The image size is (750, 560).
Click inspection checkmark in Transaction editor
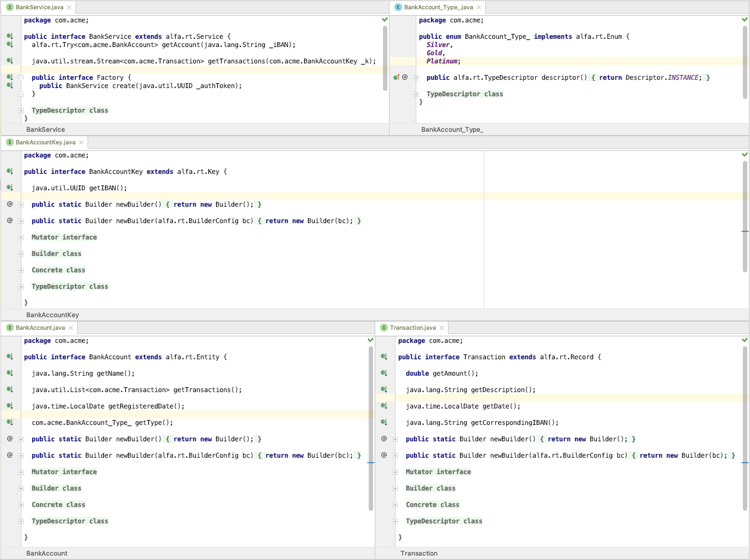745,340
